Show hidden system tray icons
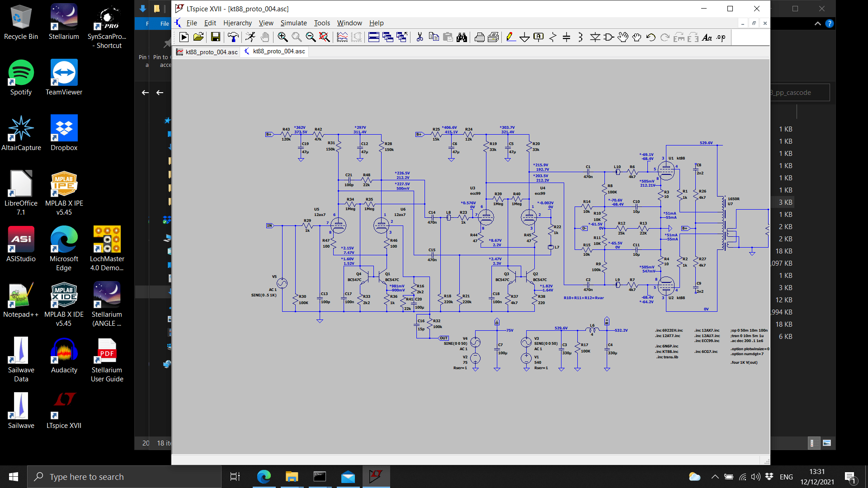 715,477
